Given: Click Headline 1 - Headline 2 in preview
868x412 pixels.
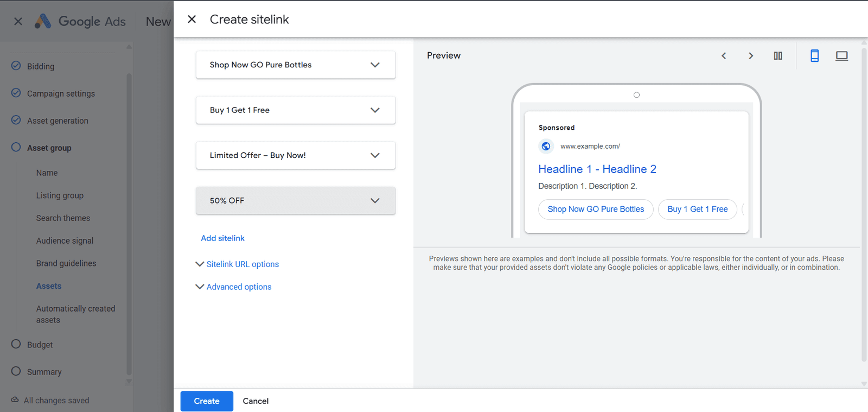Looking at the screenshot, I should pos(597,169).
